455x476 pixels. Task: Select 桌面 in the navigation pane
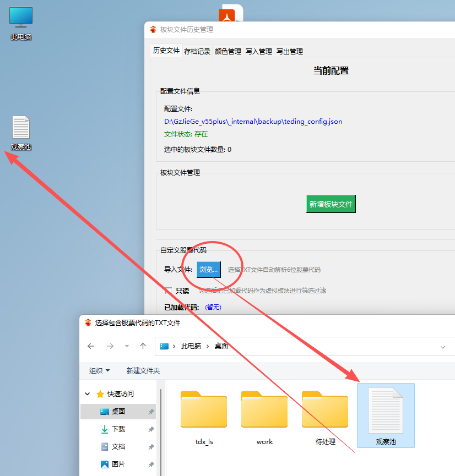coord(118,412)
